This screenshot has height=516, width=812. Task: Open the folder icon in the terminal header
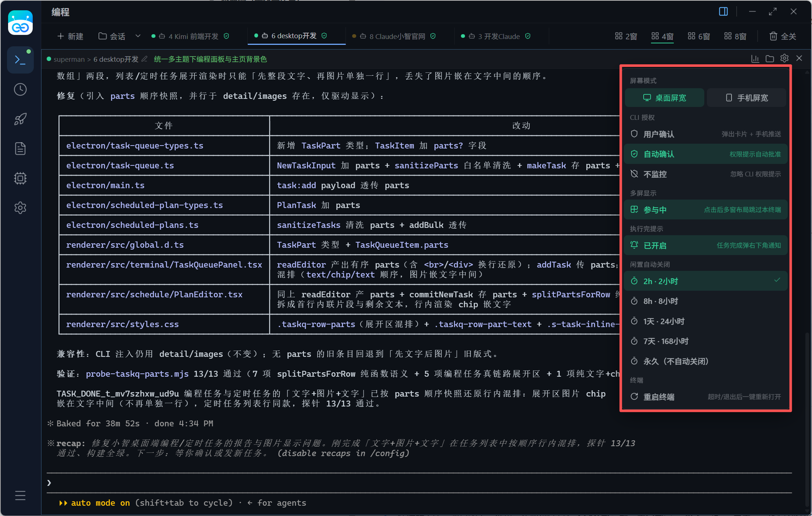click(x=770, y=59)
